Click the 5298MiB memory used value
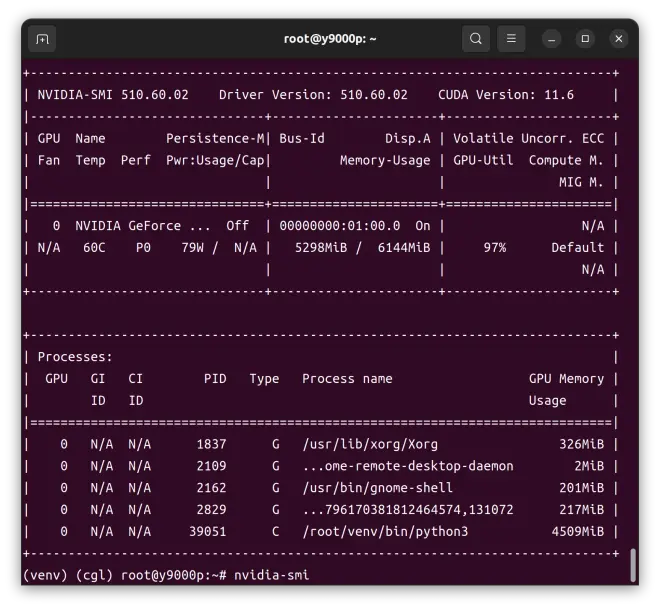 click(321, 248)
